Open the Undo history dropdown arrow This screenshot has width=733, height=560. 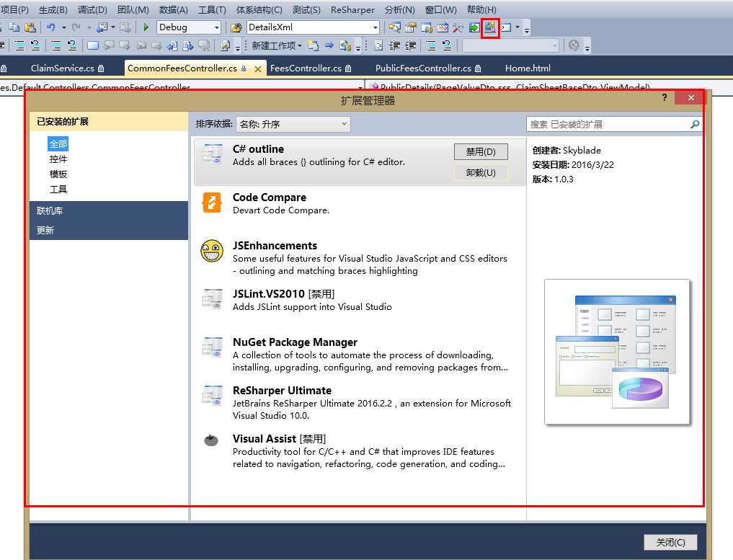point(63,27)
